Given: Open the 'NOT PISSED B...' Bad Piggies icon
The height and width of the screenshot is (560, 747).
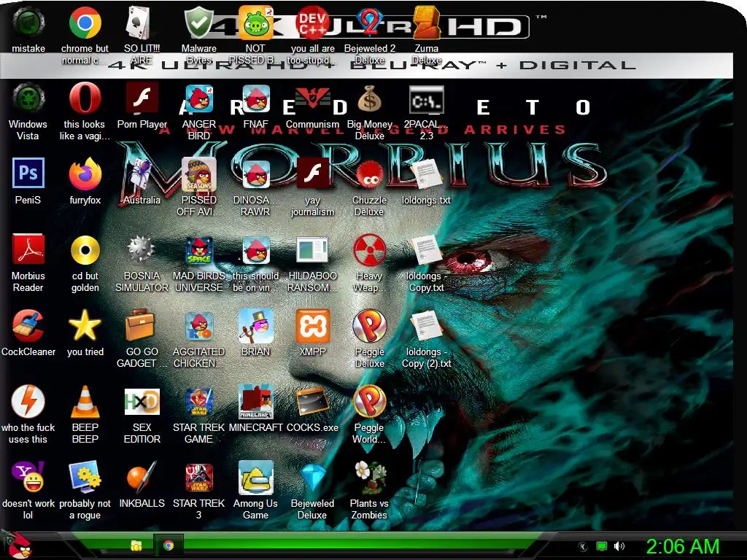Looking at the screenshot, I should pos(255,23).
